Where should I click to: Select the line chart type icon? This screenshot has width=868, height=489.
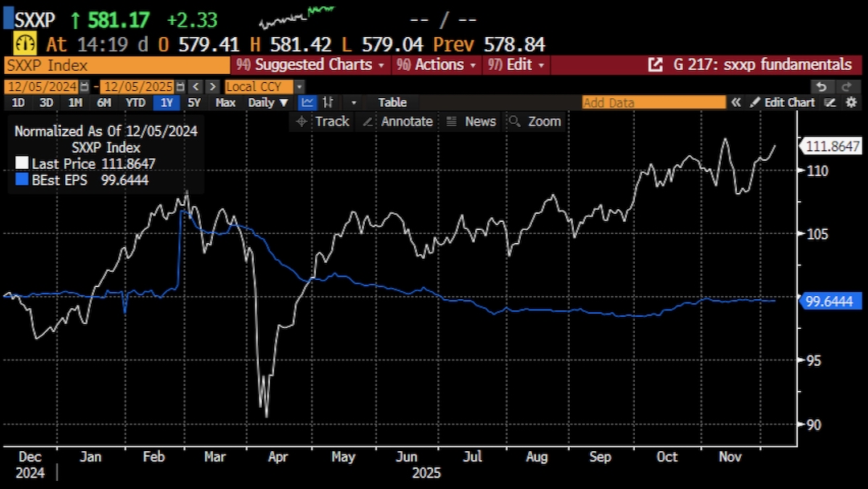pyautogui.click(x=307, y=102)
